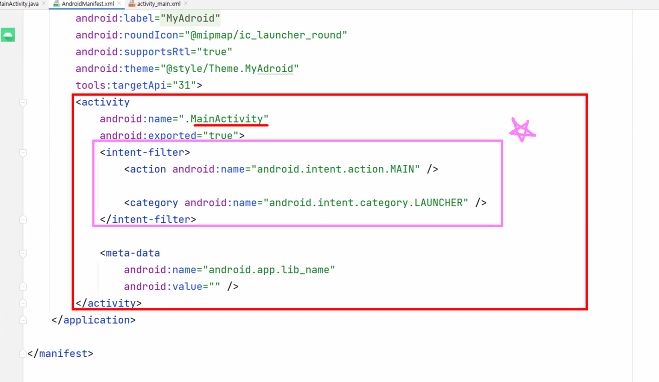Click "@style/Theme.MyAdroid" value

tap(230, 68)
